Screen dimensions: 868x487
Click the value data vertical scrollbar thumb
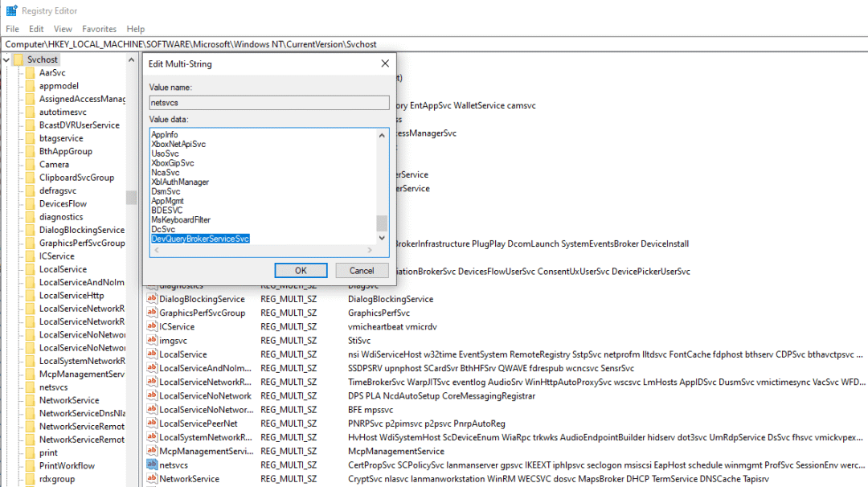click(x=382, y=223)
